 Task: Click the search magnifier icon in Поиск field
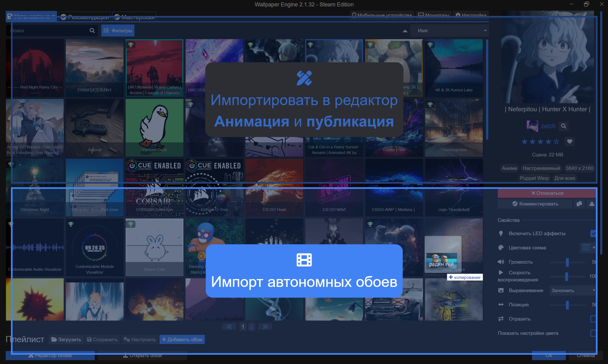pyautogui.click(x=92, y=30)
